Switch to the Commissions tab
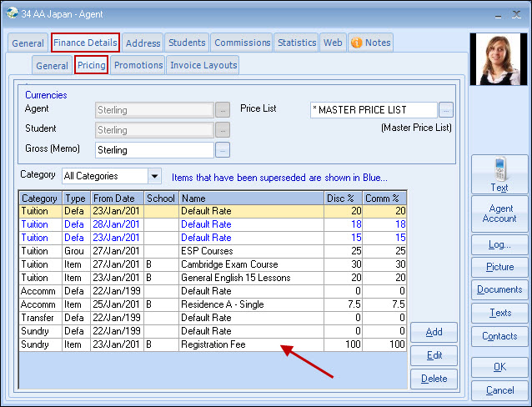 click(x=242, y=43)
